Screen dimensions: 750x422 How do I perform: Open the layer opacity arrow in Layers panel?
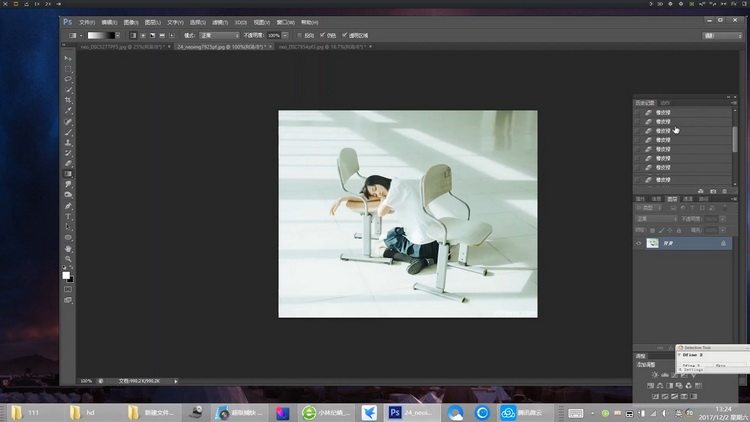(x=723, y=219)
